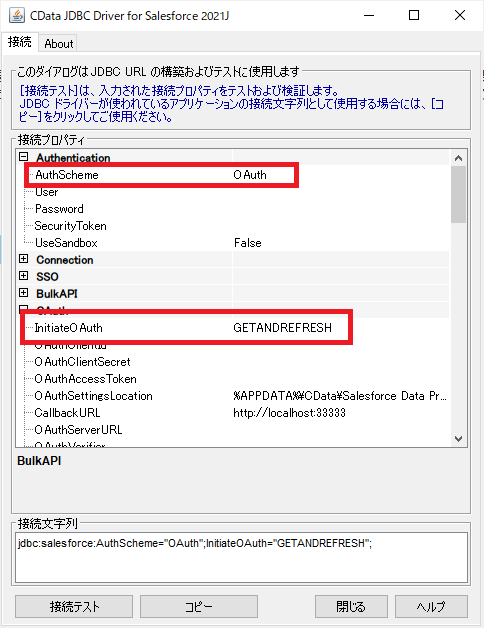Click the http://localhost:33333 value
This screenshot has width=484, height=628.
[289, 413]
